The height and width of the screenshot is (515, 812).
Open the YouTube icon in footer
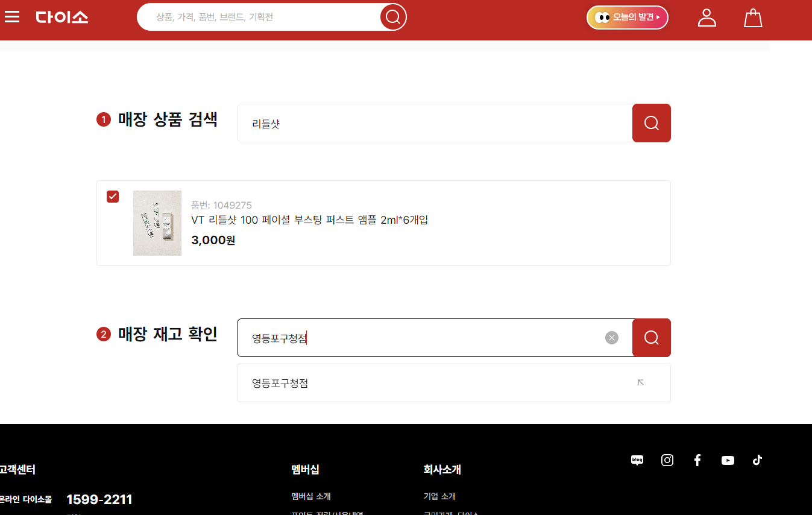(728, 460)
